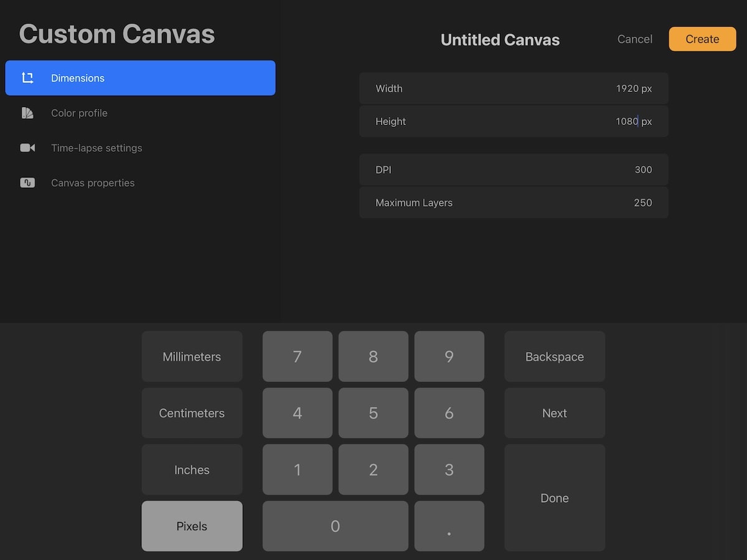Screen dimensions: 747x560
Task: Click the Color profile icon
Action: (x=27, y=113)
